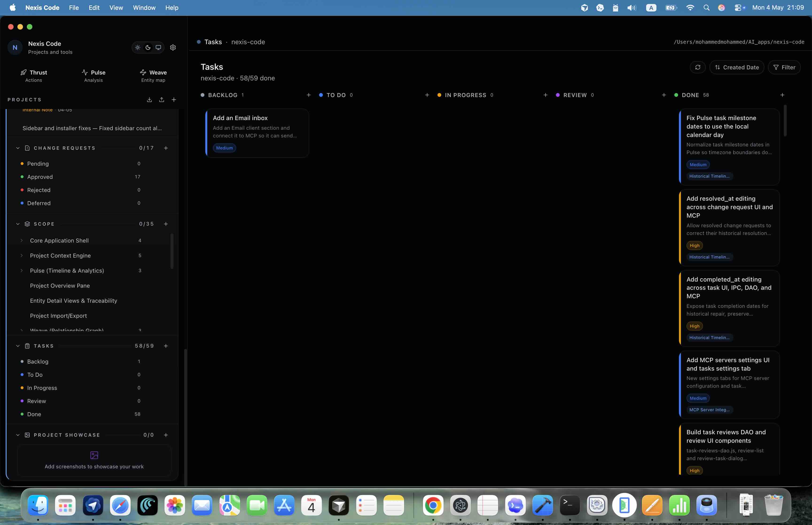
Task: Click the MCP Server Integ... tag
Action: (x=709, y=410)
